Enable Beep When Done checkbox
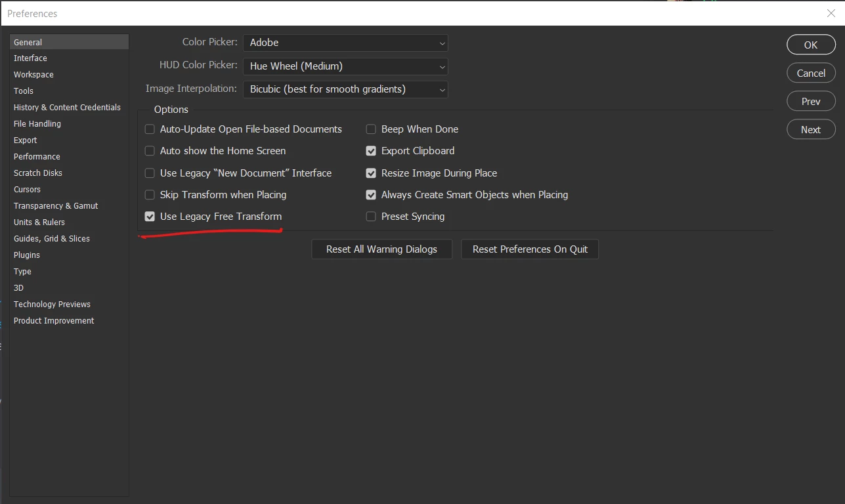 click(371, 129)
